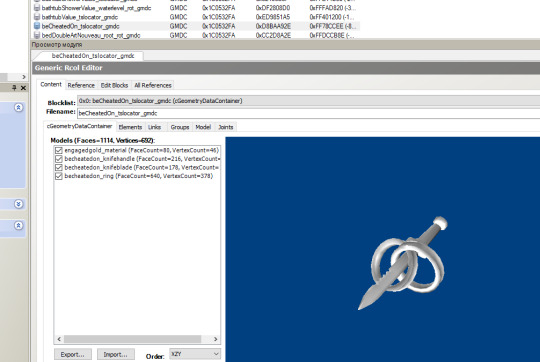This screenshot has height=362, width=540.
Task: Toggle the becheatedon_ring model checkbox
Action: pos(59,176)
